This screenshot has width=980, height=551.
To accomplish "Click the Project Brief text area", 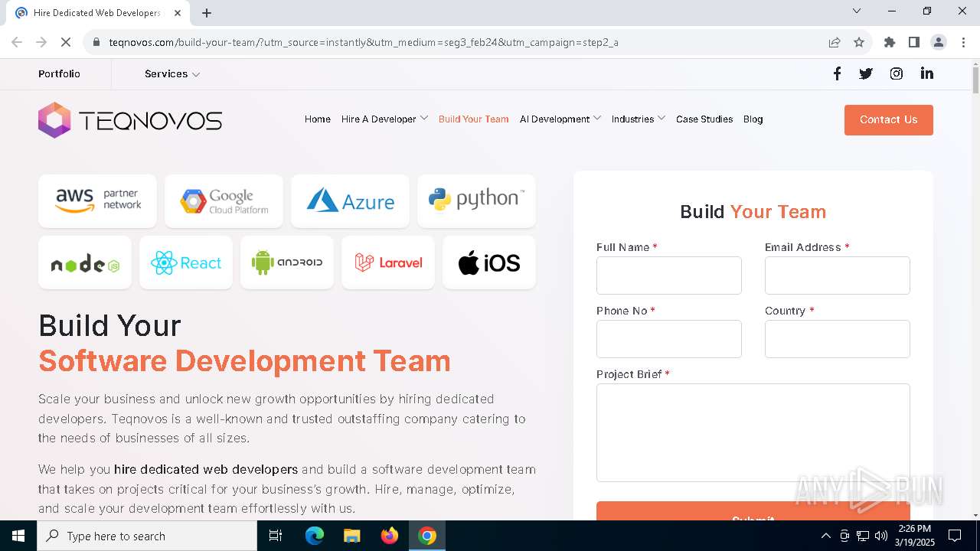I will click(x=753, y=432).
